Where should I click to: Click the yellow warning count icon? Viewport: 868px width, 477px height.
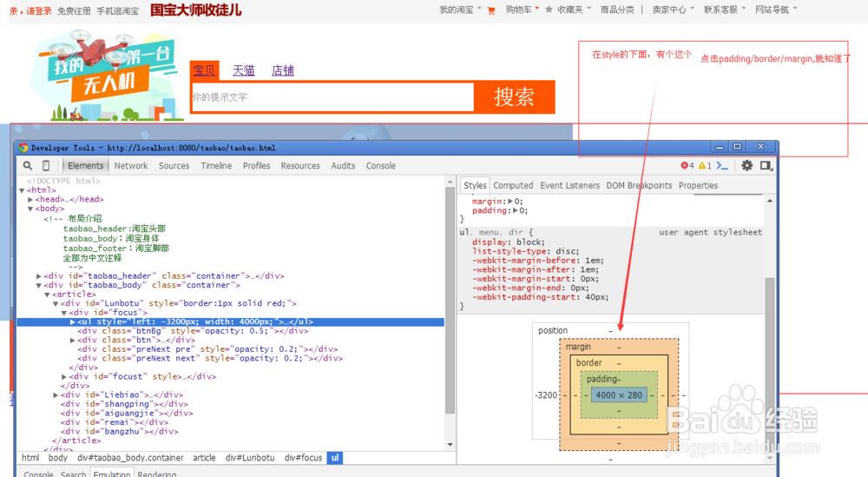[x=702, y=165]
